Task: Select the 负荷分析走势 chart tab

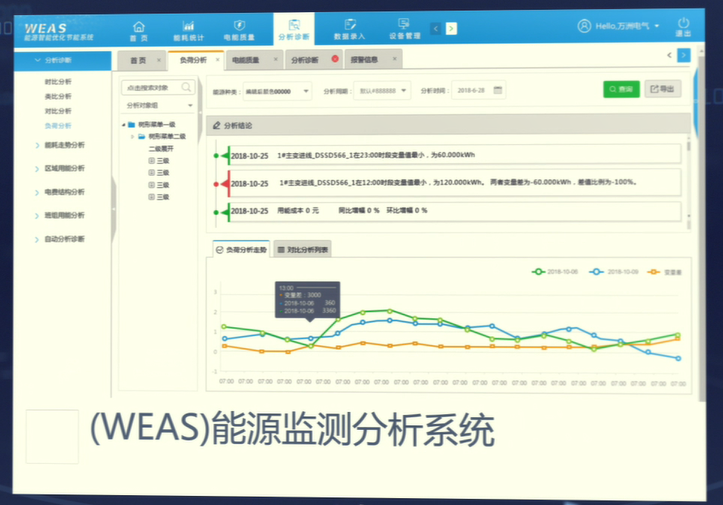Action: coord(242,250)
